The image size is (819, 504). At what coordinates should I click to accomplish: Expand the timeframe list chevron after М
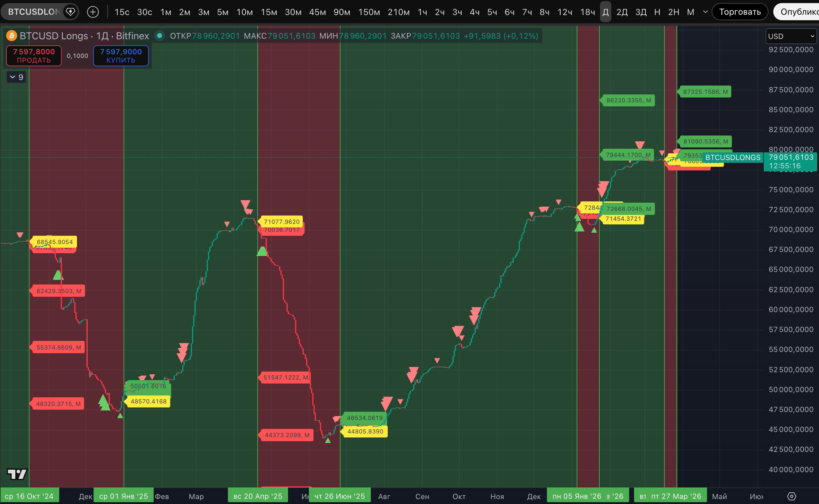pyautogui.click(x=705, y=12)
